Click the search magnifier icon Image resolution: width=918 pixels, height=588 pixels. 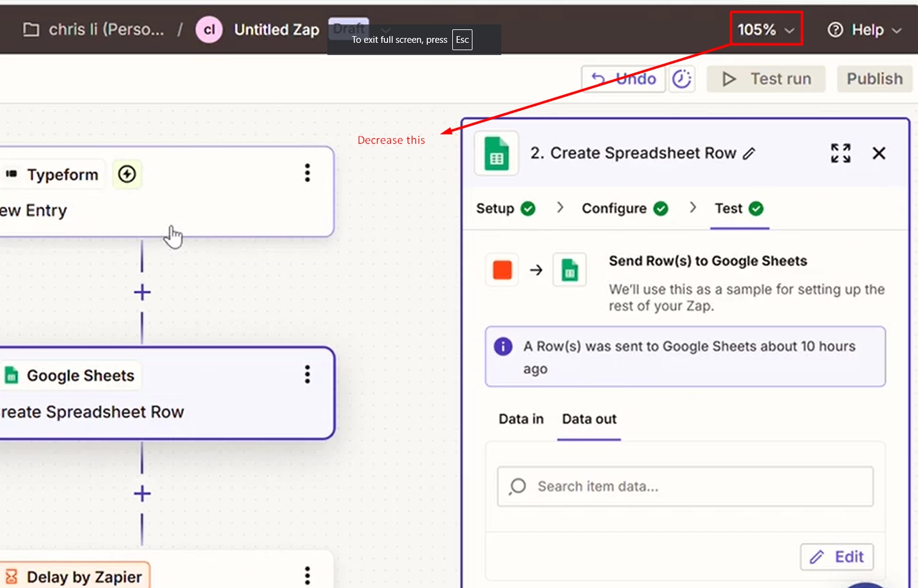tap(517, 486)
